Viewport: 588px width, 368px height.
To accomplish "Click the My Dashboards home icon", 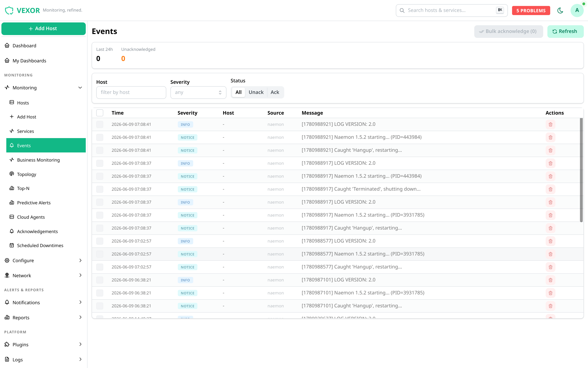I will click(7, 61).
